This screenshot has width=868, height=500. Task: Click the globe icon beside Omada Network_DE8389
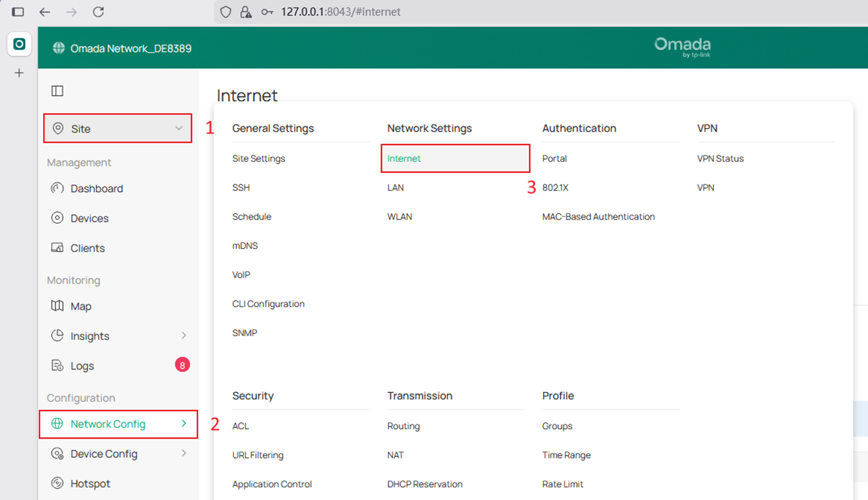[59, 48]
